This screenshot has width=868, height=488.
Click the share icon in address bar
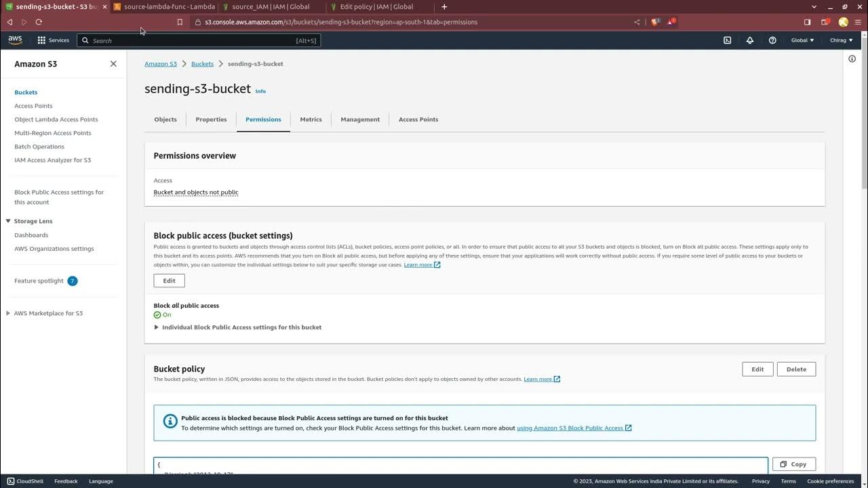click(637, 22)
